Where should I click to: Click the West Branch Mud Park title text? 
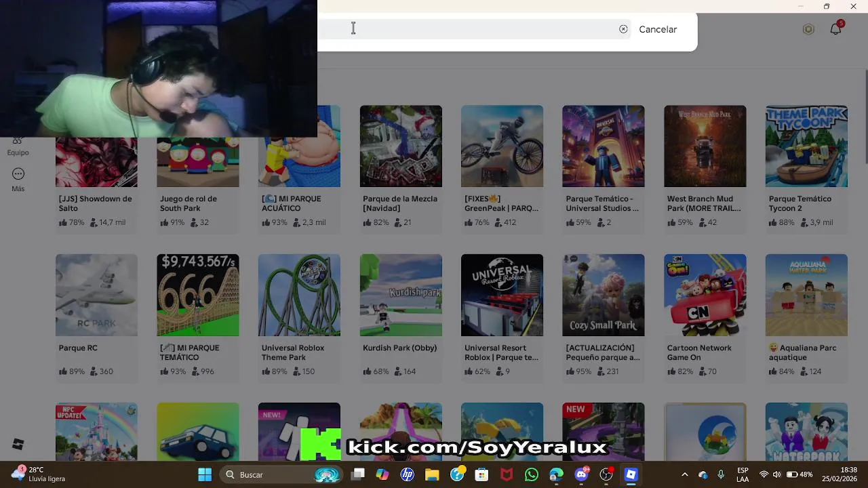click(704, 203)
